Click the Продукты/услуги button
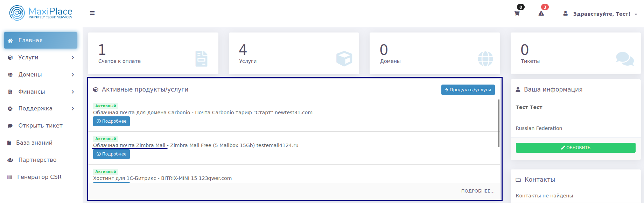 pyautogui.click(x=468, y=90)
